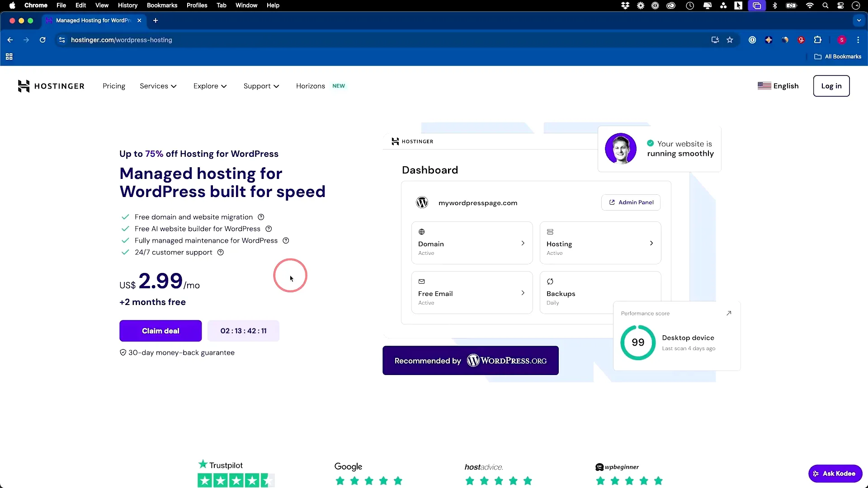Open the Profiles menu in menu bar
This screenshot has width=868, height=488.
coord(197,5)
